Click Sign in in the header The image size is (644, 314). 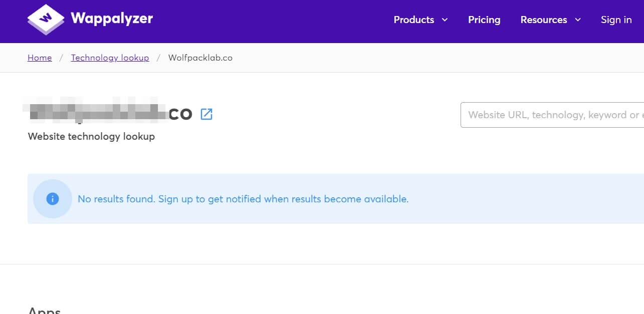pos(616,20)
